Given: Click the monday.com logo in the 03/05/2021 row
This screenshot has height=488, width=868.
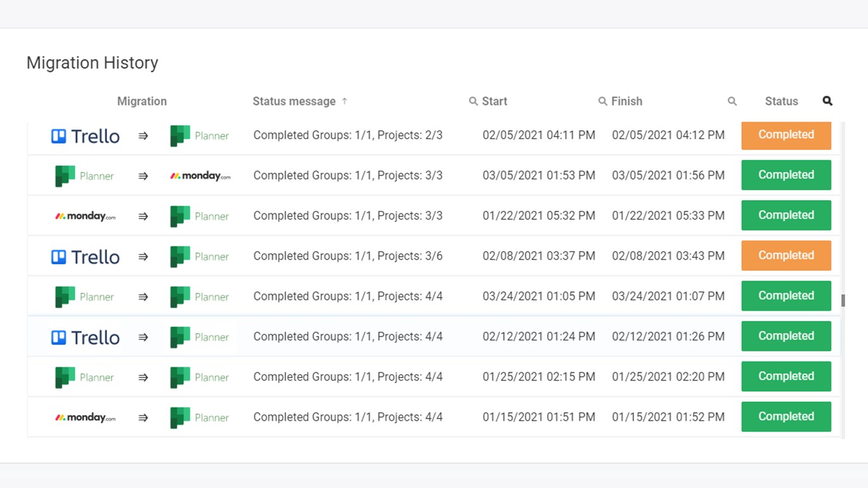Looking at the screenshot, I should click(x=200, y=176).
